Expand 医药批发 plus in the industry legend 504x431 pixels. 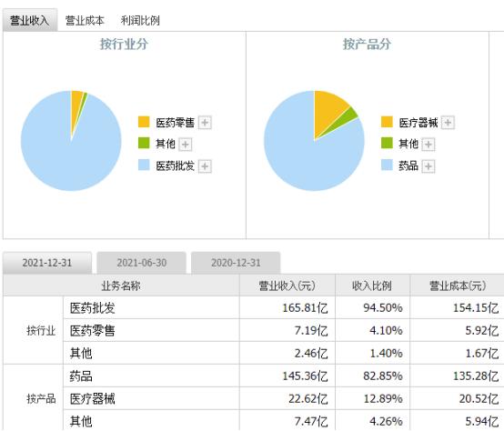[x=205, y=166]
